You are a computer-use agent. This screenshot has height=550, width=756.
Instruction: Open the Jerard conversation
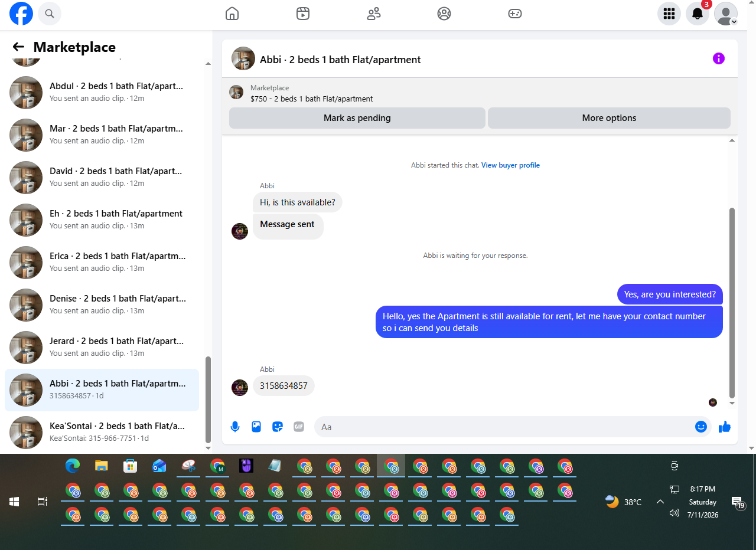pyautogui.click(x=102, y=348)
